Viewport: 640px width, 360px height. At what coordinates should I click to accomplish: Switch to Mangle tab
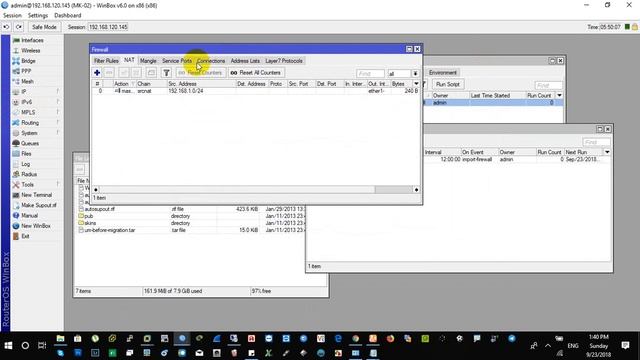click(x=148, y=61)
